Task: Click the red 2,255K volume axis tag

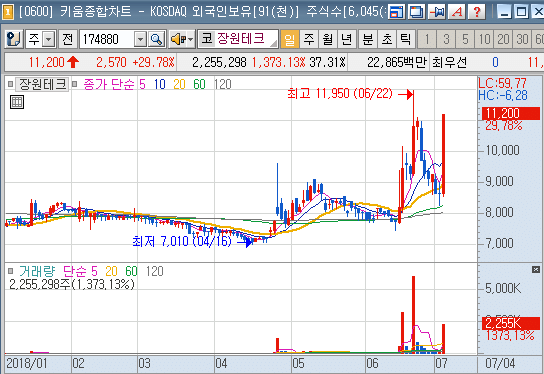Action: click(x=511, y=324)
